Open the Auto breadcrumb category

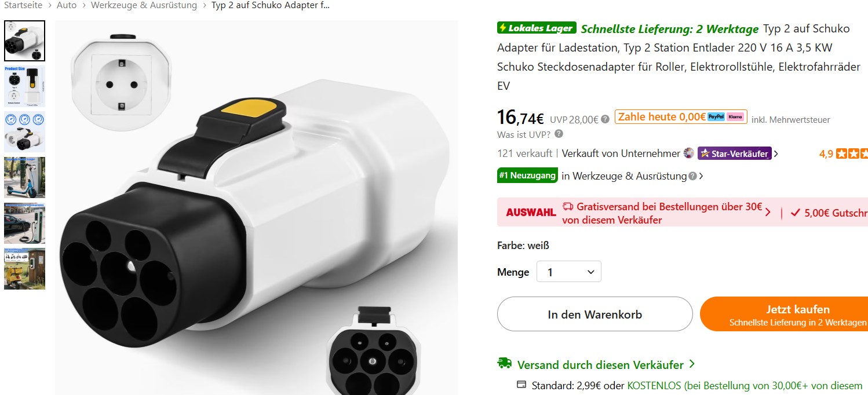pyautogui.click(x=66, y=5)
